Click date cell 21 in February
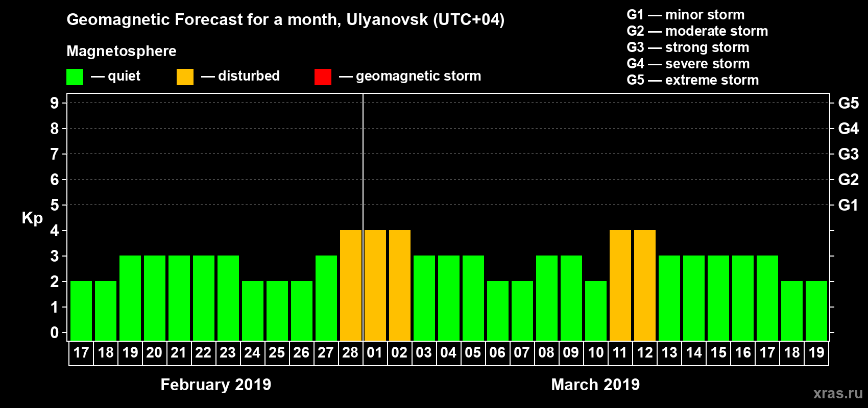This screenshot has height=408, width=868. (179, 353)
